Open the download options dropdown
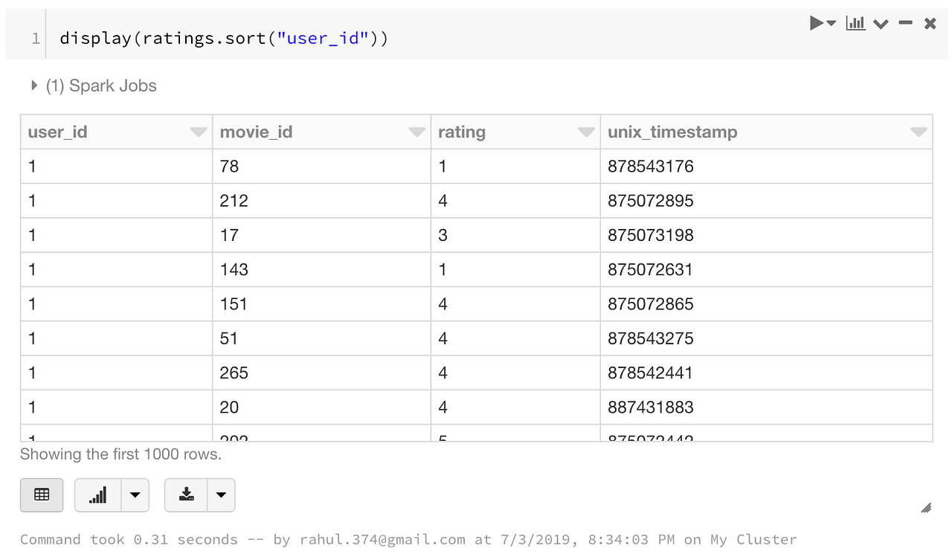Image resolution: width=952 pixels, height=560 pixels. click(221, 495)
